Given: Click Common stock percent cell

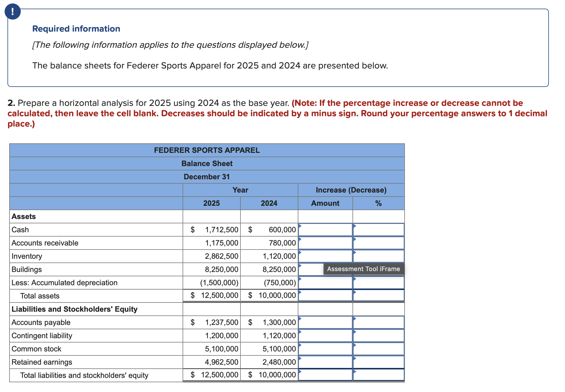Looking at the screenshot, I should coord(378,349).
